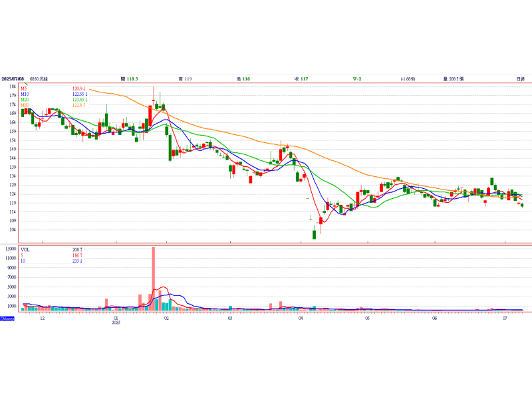
Task: Click the 04 month marker on time axis
Action: pyautogui.click(x=301, y=319)
